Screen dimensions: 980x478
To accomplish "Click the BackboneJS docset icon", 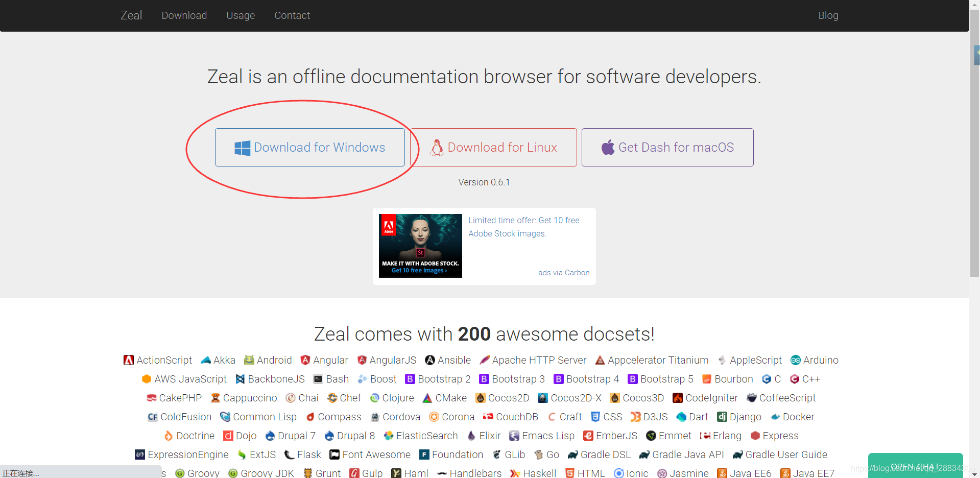I will (240, 379).
